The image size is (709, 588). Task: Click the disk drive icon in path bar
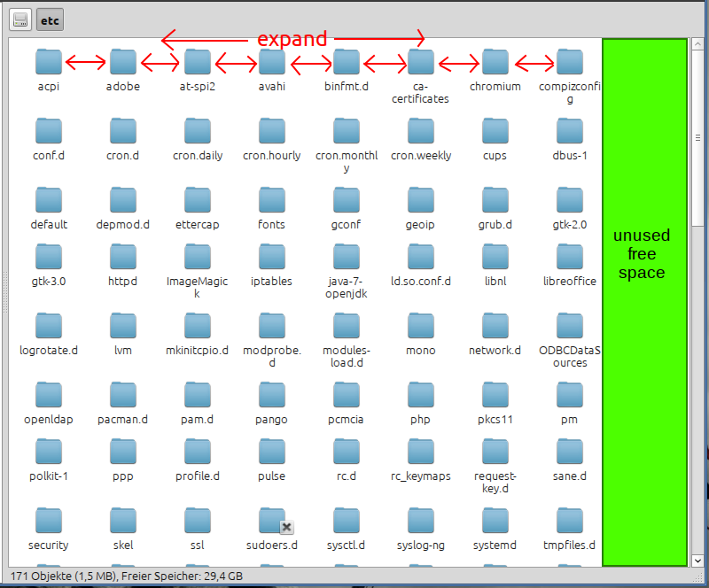coord(20,19)
